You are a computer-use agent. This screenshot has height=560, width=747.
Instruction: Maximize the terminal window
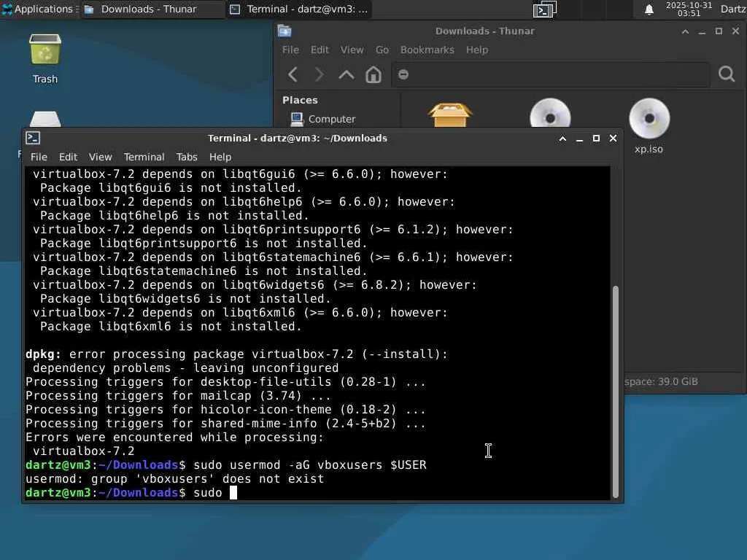[596, 138]
